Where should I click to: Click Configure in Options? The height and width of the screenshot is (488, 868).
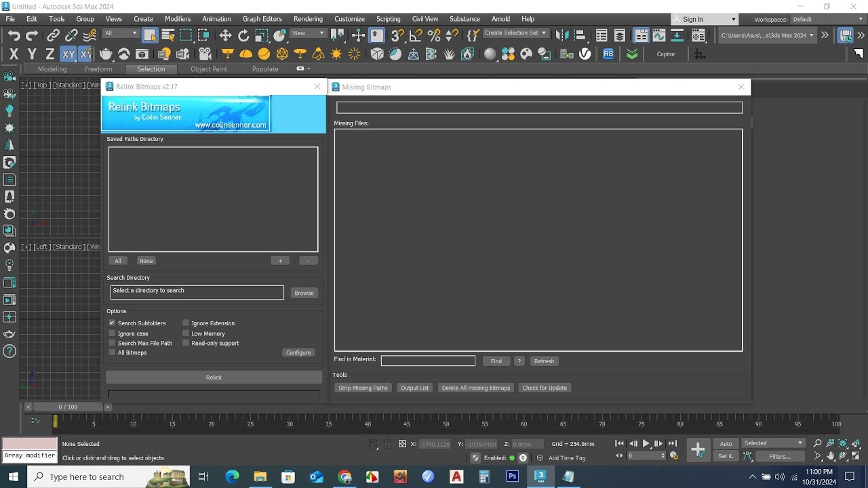click(x=298, y=352)
